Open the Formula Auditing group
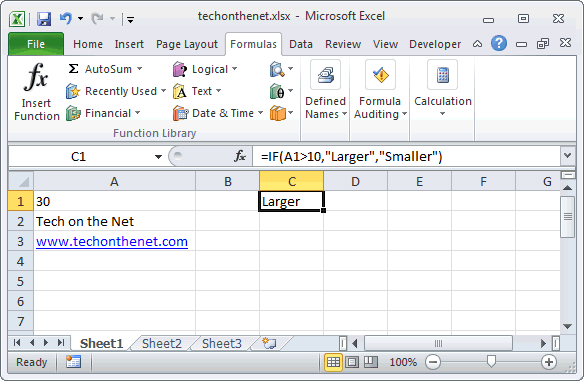The image size is (584, 381). tap(380, 90)
